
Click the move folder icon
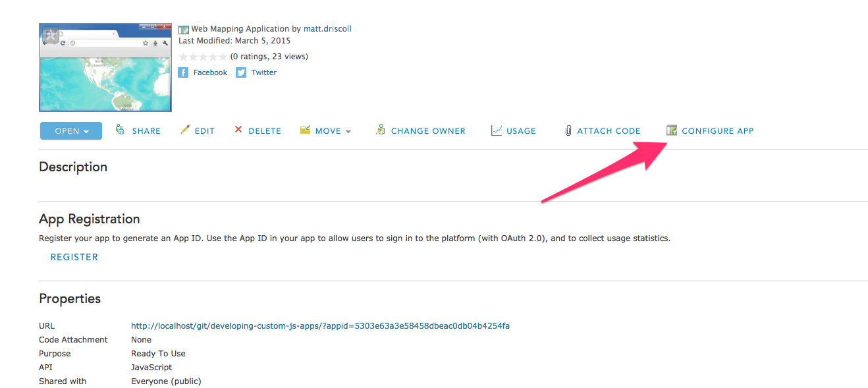coord(305,130)
